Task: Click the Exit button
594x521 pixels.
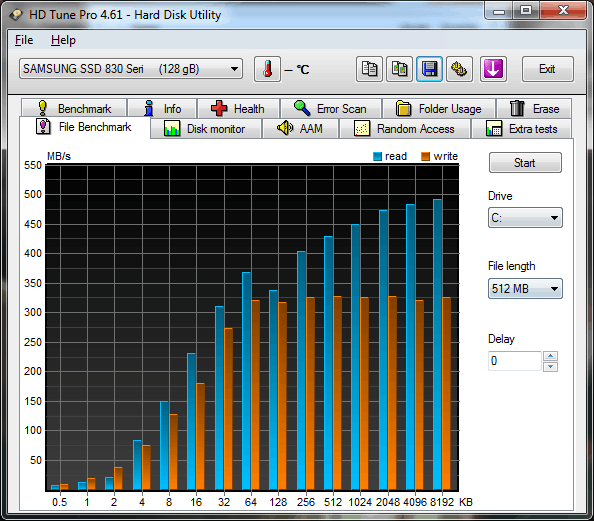Action: coord(547,69)
